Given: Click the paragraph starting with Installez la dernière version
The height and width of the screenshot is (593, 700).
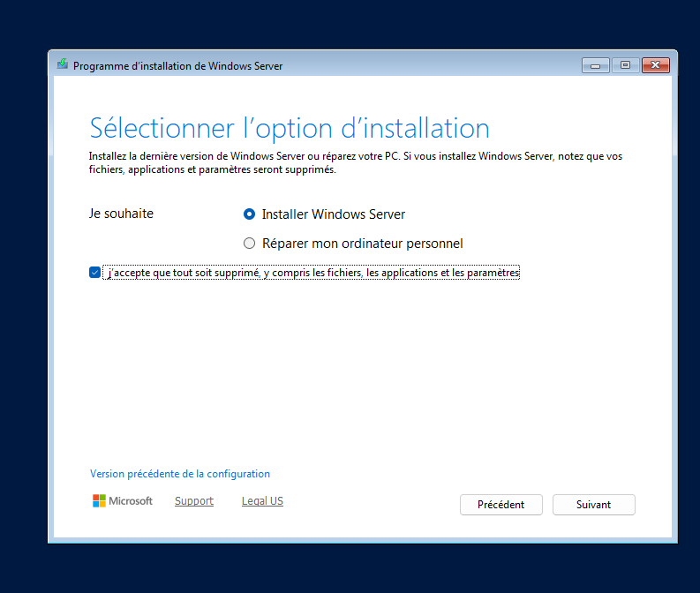Looking at the screenshot, I should tap(356, 163).
